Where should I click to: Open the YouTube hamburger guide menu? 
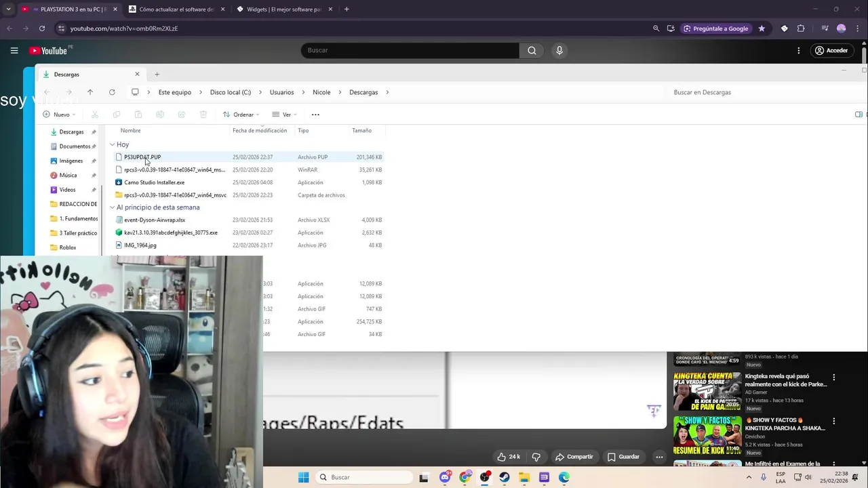[14, 50]
